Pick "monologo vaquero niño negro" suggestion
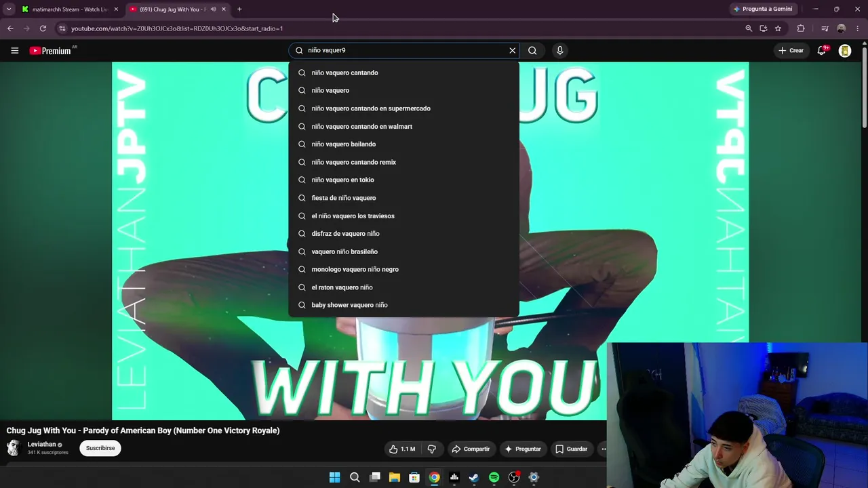Screen dimensions: 868x488 [x=404, y=269]
